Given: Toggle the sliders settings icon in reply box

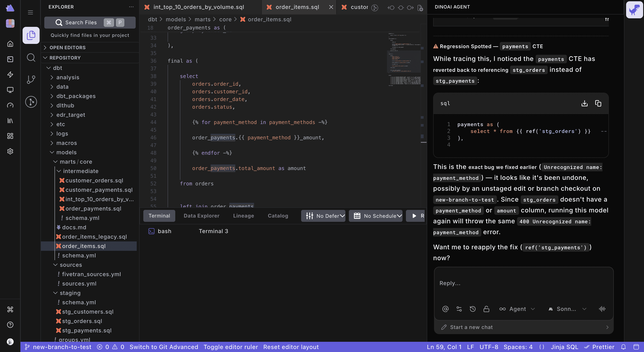Looking at the screenshot, I should [459, 309].
